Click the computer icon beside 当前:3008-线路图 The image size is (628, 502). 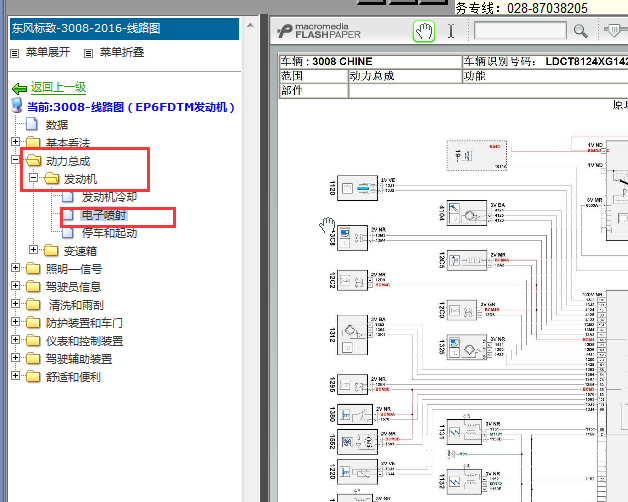17,106
